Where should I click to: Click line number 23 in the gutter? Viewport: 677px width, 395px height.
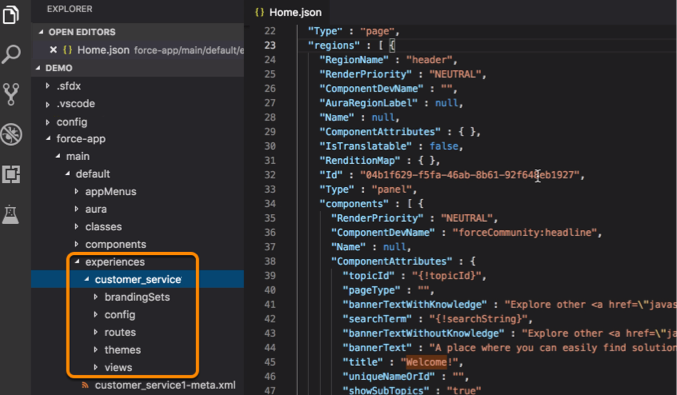tap(270, 45)
